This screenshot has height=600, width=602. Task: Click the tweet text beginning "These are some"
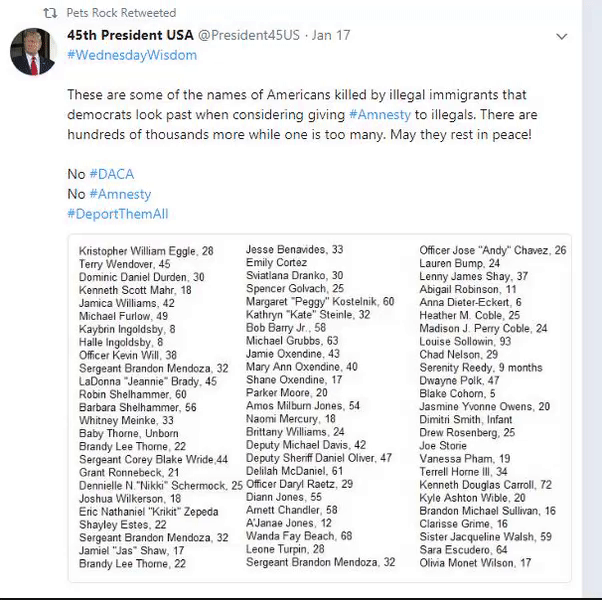(x=302, y=115)
